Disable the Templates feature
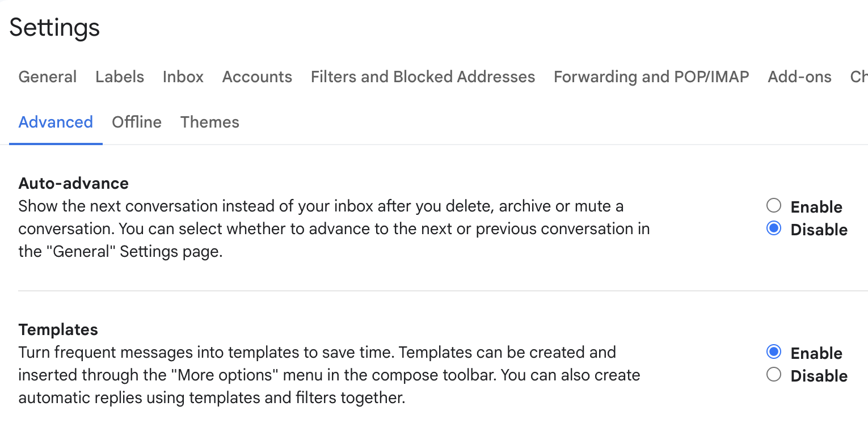This screenshot has height=432, width=868. point(774,375)
